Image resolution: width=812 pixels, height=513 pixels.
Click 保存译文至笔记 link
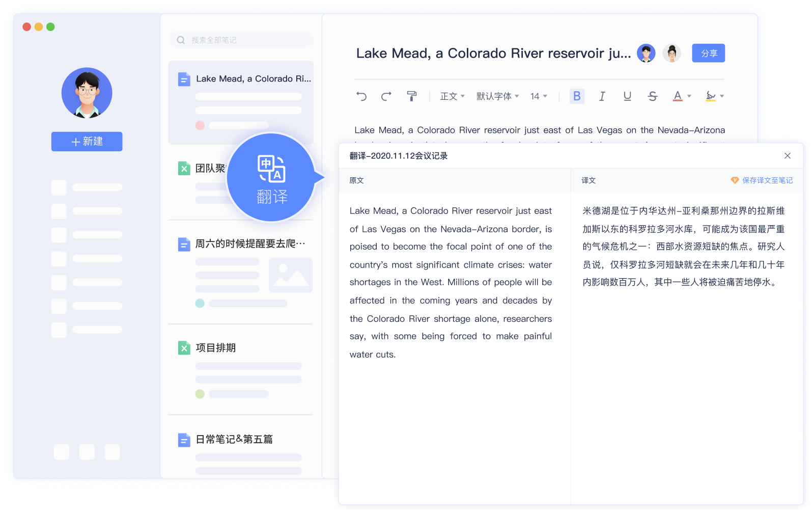767,180
